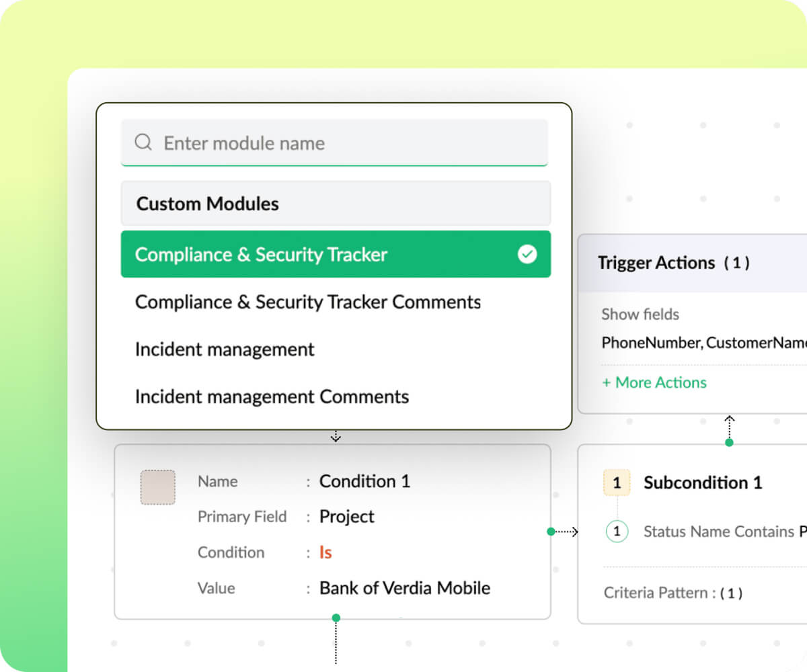Select Incident management Comments entry

pos(272,396)
